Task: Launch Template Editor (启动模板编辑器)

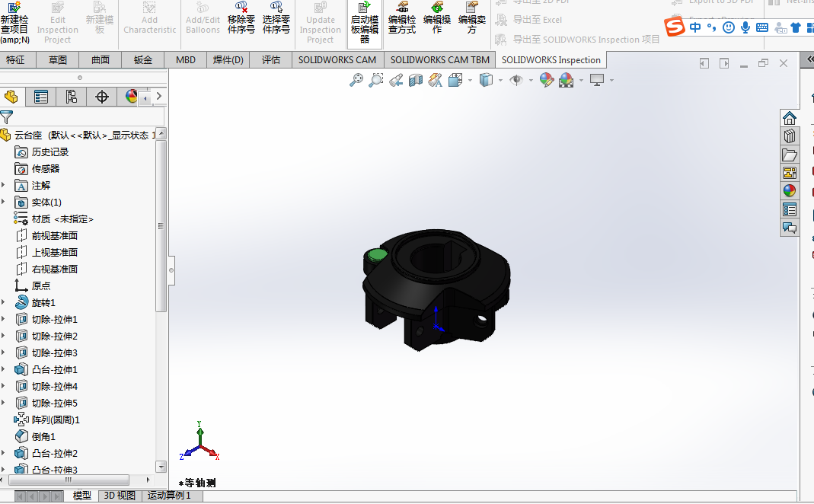Action: pos(365,22)
